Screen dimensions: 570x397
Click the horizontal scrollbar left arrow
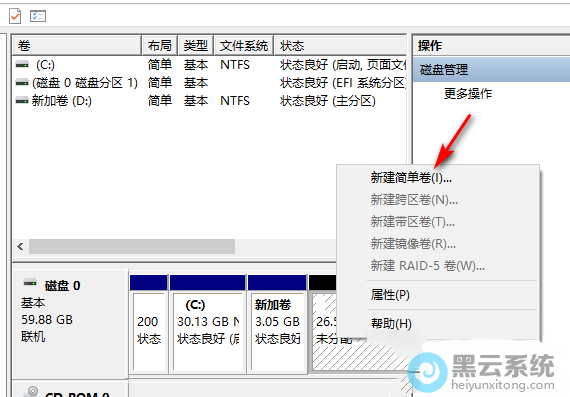click(20, 246)
